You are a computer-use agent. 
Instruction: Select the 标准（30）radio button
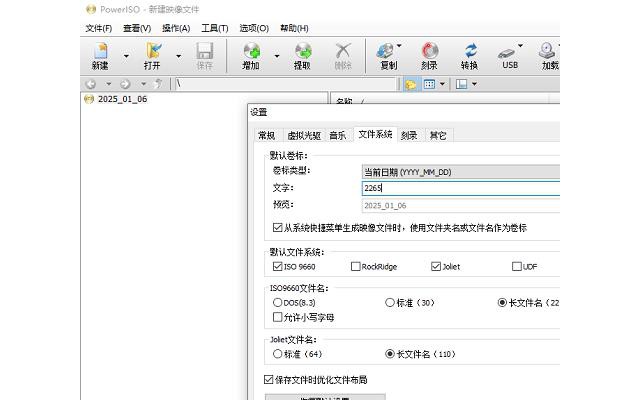point(390,302)
